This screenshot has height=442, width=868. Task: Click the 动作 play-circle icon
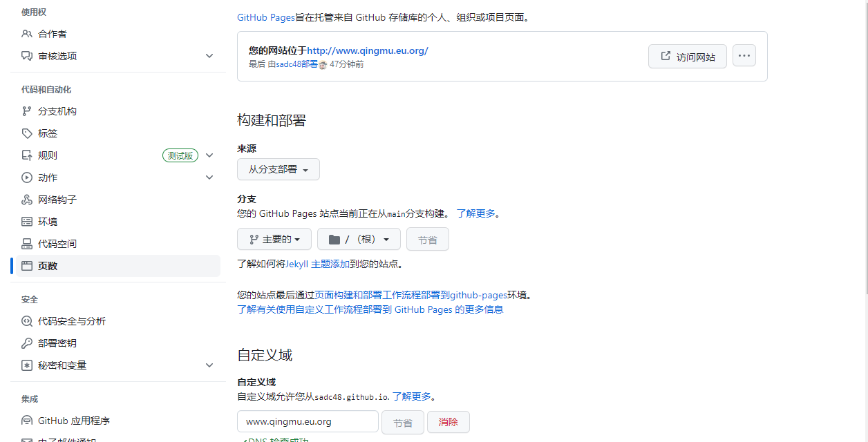pos(27,177)
